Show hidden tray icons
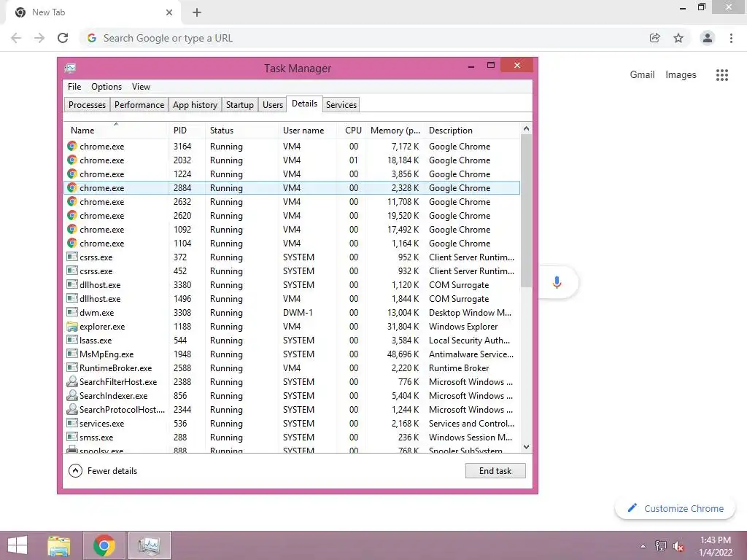This screenshot has width=747, height=560. click(643, 546)
